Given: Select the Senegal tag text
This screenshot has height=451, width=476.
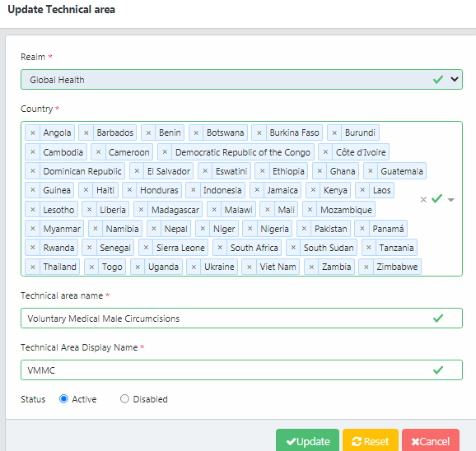Looking at the screenshot, I should (115, 248).
